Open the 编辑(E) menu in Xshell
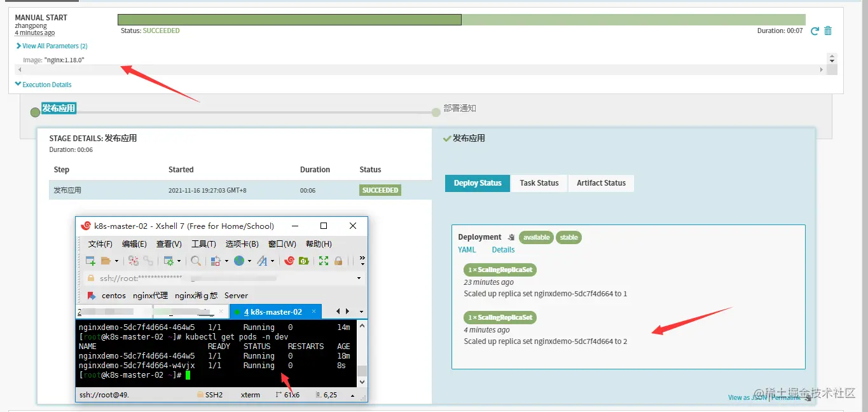This screenshot has width=868, height=412. pyautogui.click(x=134, y=244)
